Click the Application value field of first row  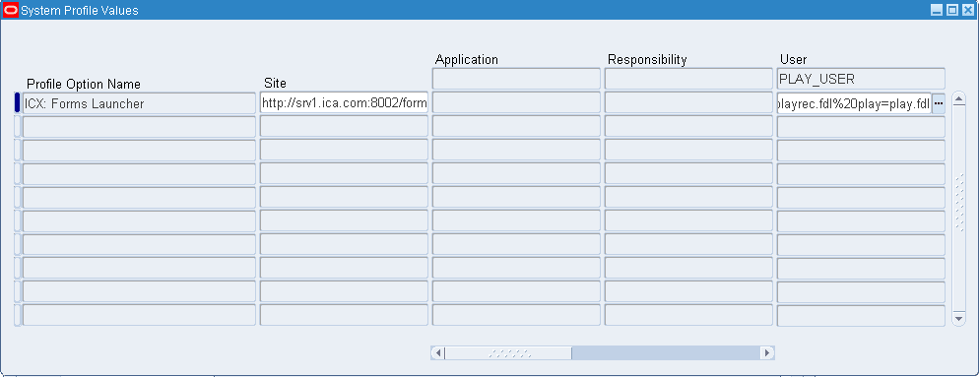click(516, 103)
